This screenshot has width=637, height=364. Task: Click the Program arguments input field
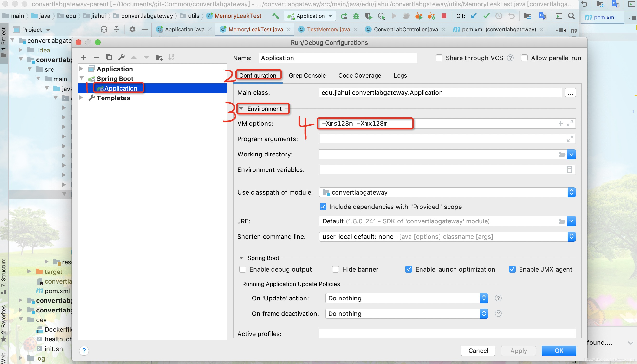(442, 139)
